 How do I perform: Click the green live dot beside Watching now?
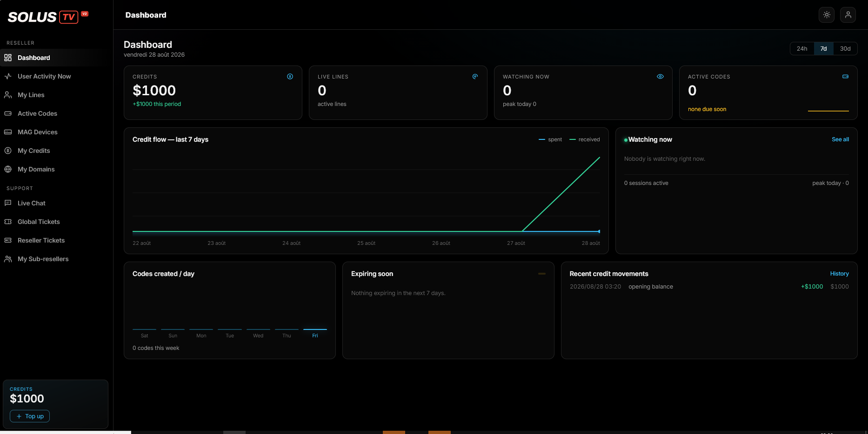[x=626, y=140]
